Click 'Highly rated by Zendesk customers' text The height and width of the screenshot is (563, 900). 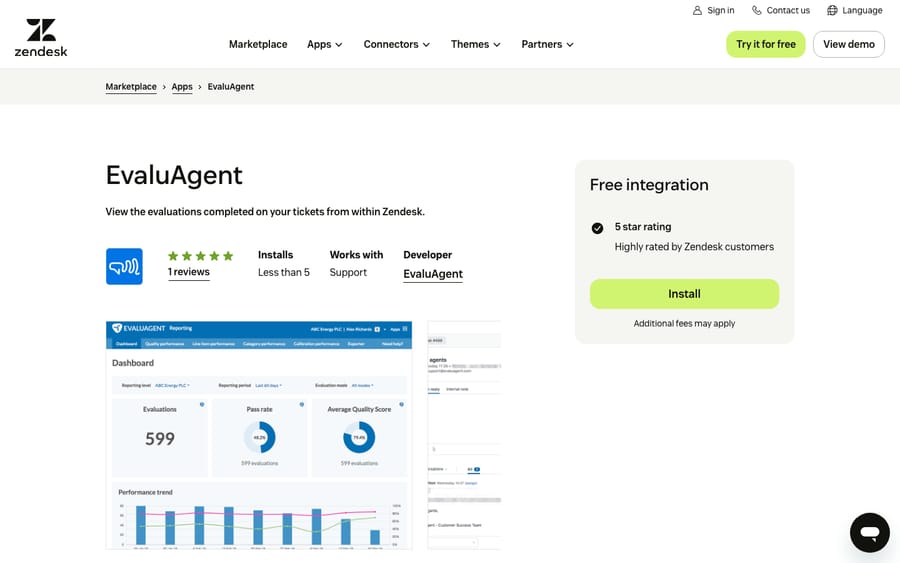pyautogui.click(x=694, y=247)
